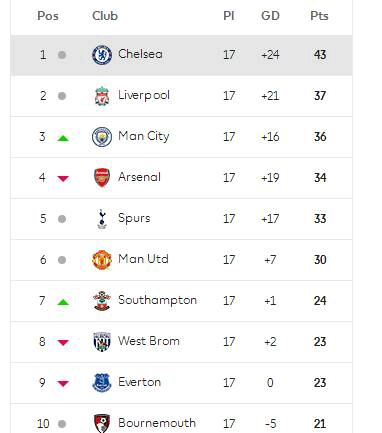Click the Southampton club badge
The width and height of the screenshot is (382, 433).
(102, 301)
